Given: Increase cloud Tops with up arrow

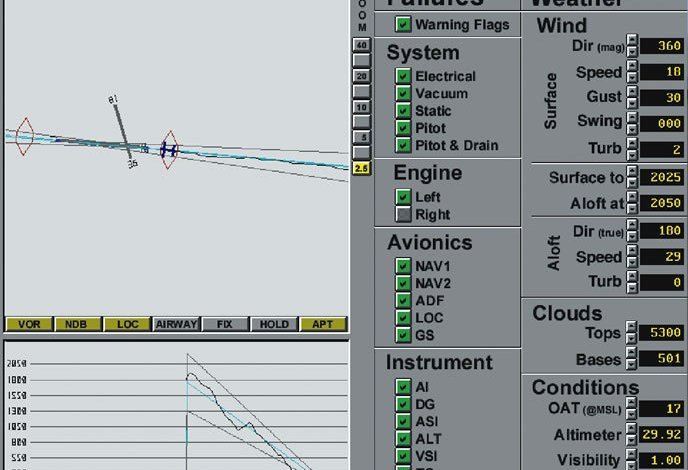Looking at the screenshot, I should [631, 326].
